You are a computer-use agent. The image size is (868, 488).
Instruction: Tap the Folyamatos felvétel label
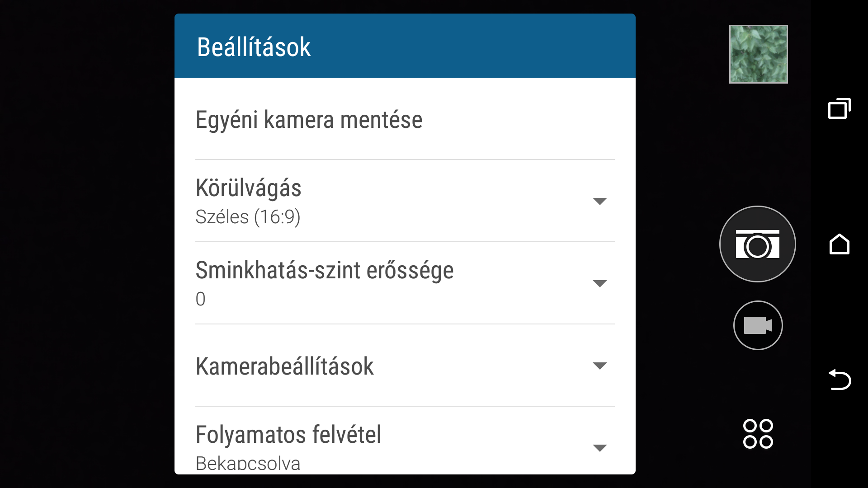coord(288,435)
